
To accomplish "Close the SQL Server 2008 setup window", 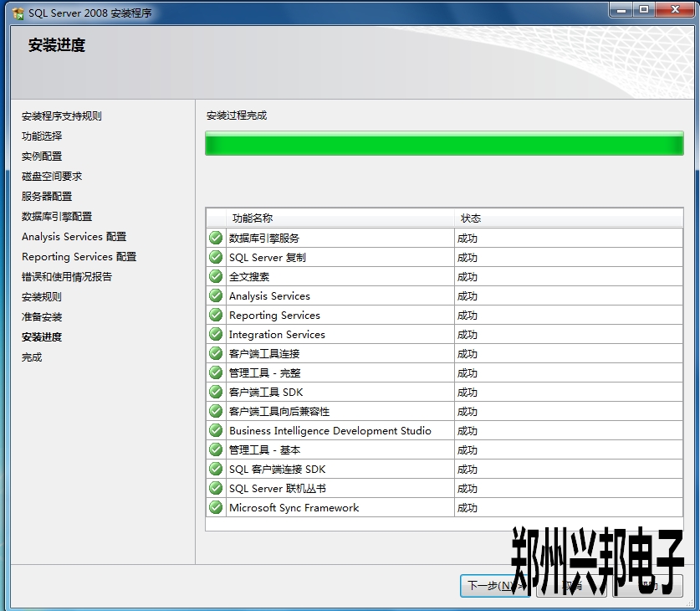I will [676, 10].
